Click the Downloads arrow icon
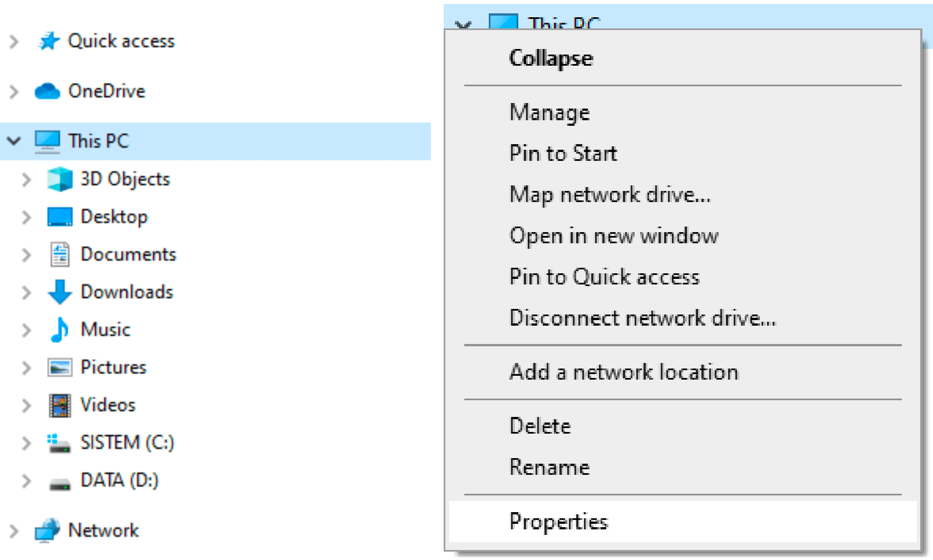 [60, 292]
